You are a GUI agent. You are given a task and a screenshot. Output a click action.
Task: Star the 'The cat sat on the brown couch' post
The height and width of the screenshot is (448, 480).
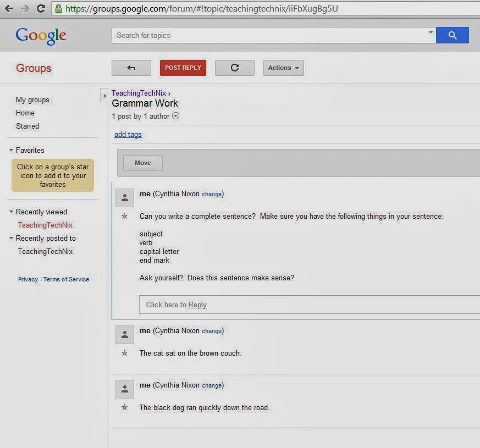pyautogui.click(x=124, y=353)
